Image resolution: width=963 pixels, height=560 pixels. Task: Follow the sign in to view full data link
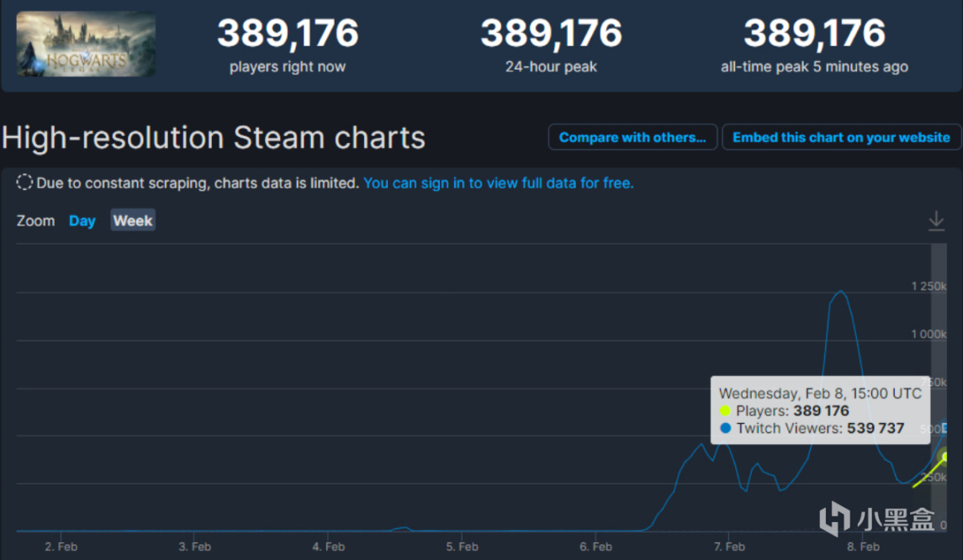498,182
